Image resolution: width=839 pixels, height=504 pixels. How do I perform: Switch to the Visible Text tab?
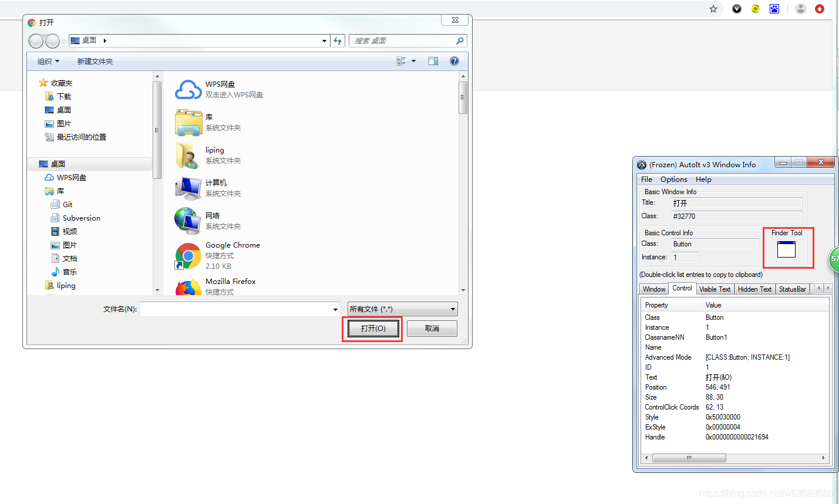pyautogui.click(x=715, y=289)
